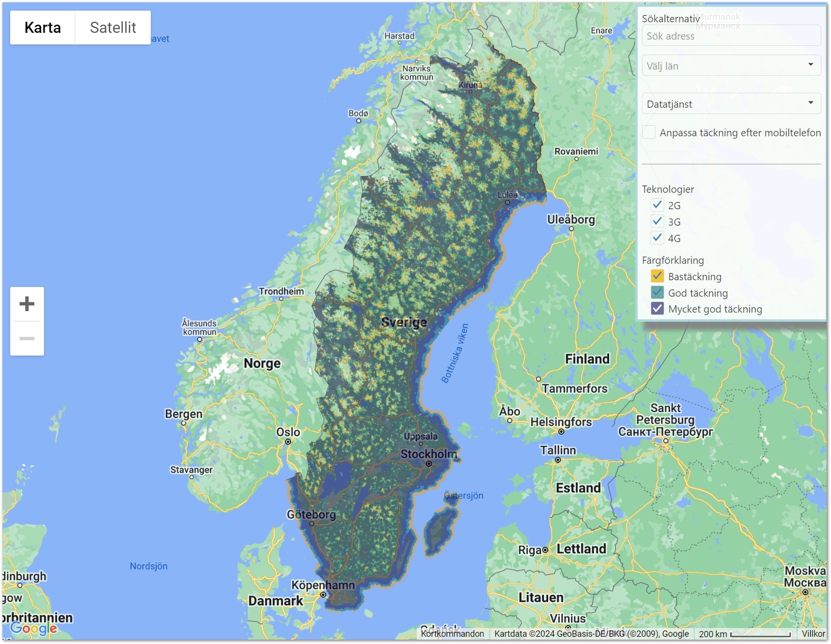Click the Danmark country label
Screen dimensions: 831x644
pyautogui.click(x=276, y=601)
